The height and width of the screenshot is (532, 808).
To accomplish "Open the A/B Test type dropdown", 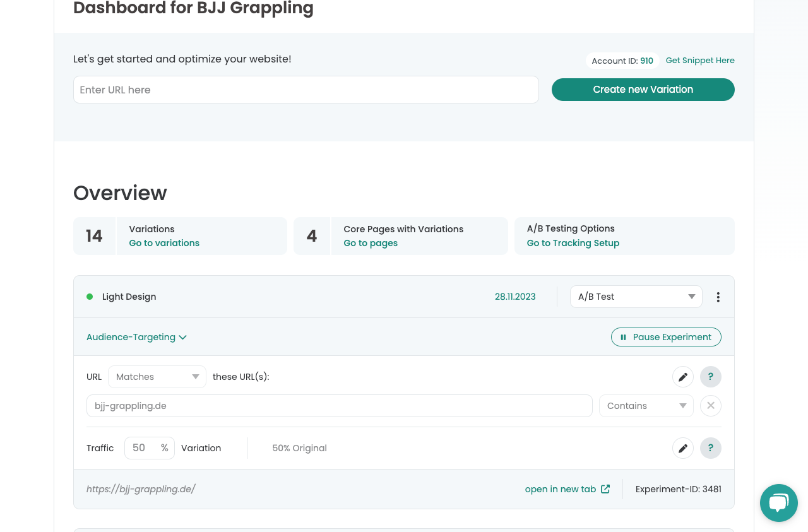I will click(636, 297).
